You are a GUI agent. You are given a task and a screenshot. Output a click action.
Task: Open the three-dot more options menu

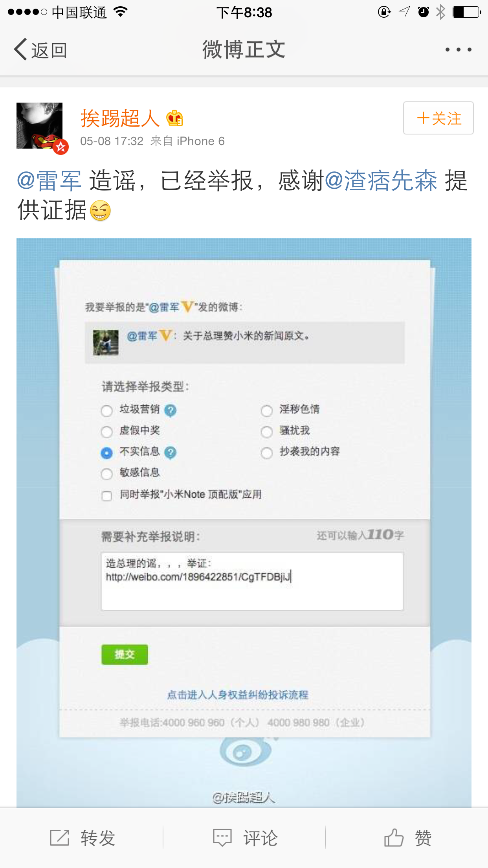[458, 50]
